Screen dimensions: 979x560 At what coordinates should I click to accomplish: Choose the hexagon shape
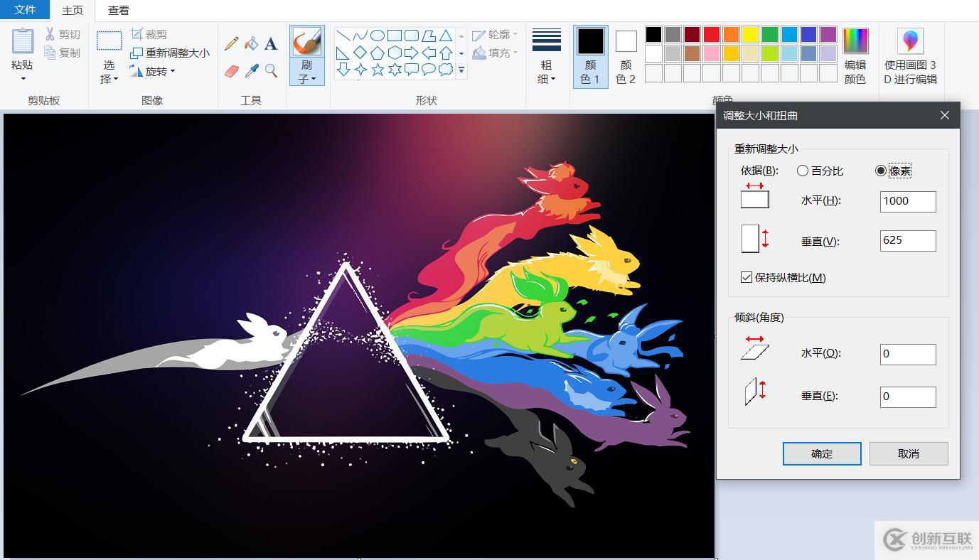395,53
